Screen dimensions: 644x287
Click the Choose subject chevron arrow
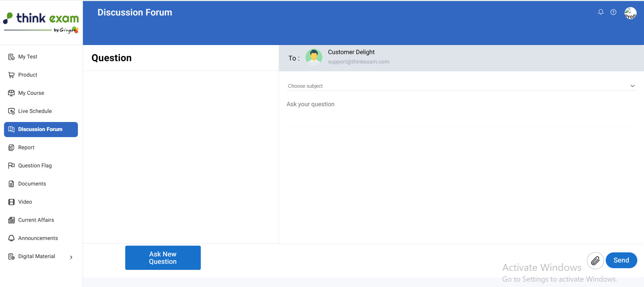tap(632, 86)
